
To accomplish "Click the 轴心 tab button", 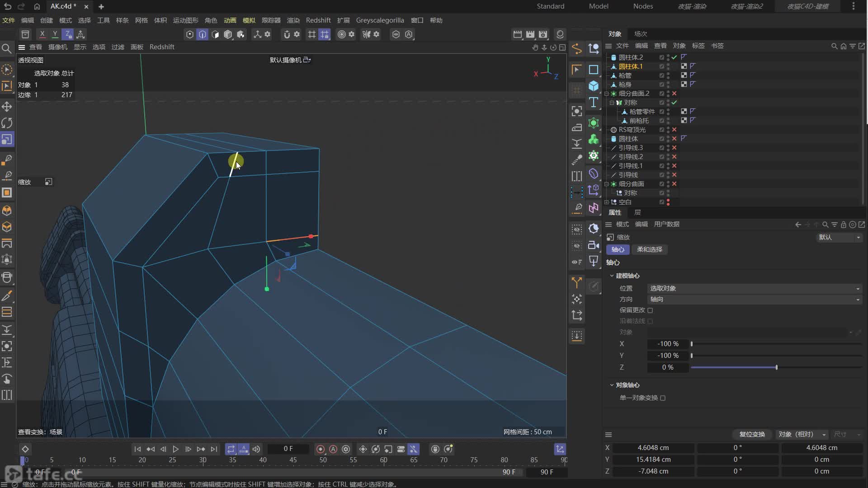I will point(618,249).
